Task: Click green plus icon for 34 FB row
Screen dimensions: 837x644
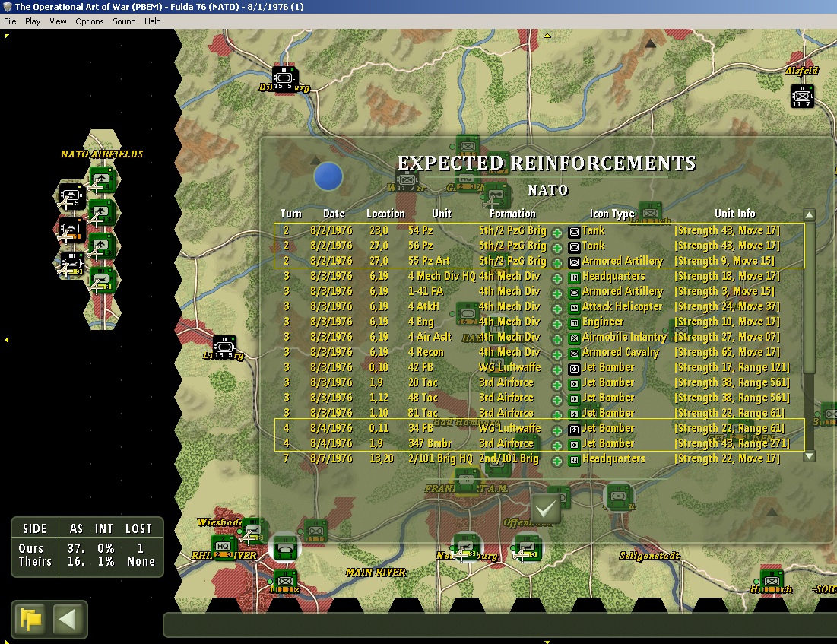Action: pyautogui.click(x=556, y=430)
